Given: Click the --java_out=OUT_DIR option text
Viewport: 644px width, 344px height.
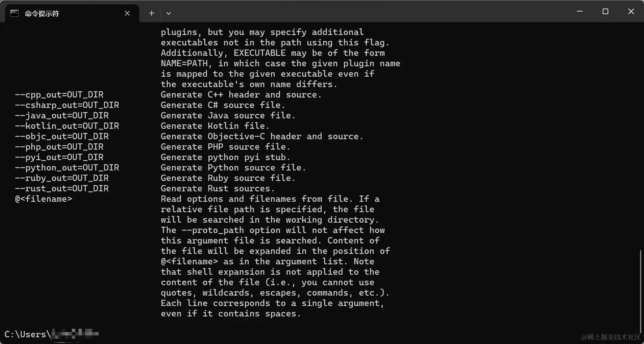Looking at the screenshot, I should 62,115.
